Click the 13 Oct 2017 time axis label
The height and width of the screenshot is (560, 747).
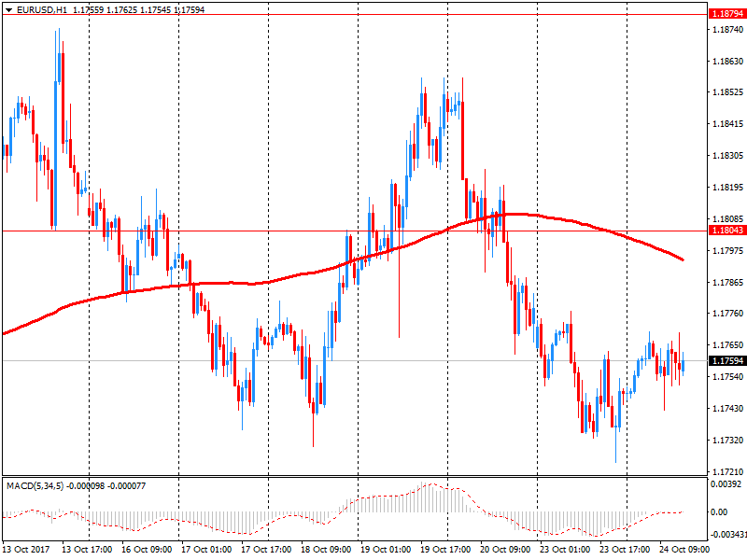[x=26, y=550]
